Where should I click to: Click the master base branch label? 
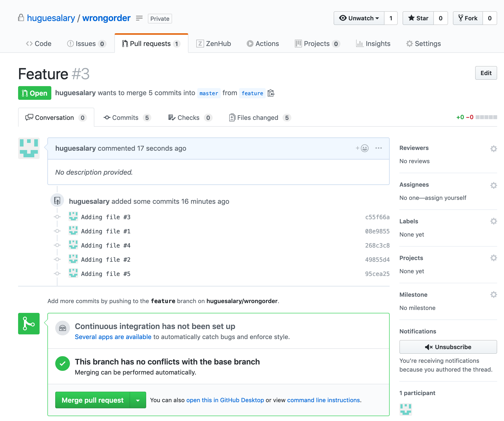click(209, 93)
